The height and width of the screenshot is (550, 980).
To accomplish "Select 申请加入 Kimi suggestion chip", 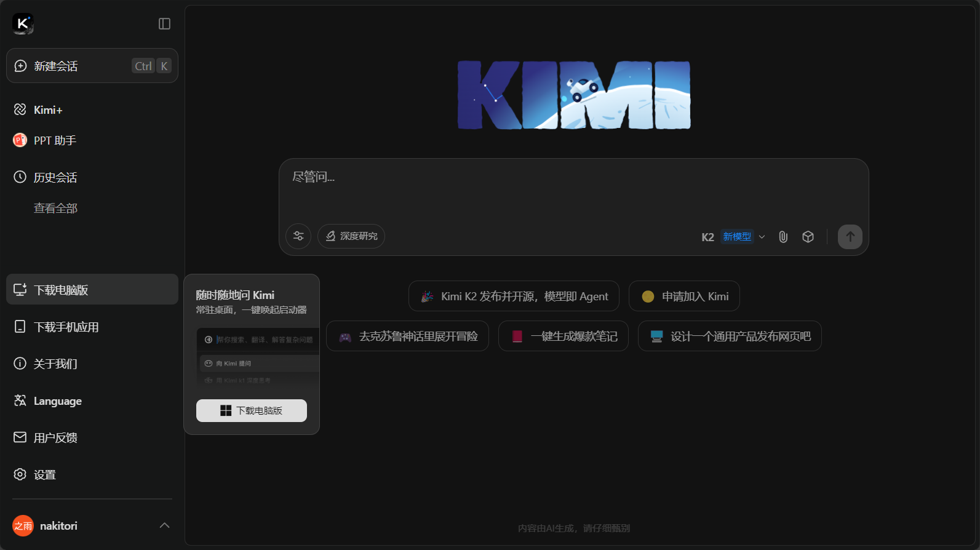I will pyautogui.click(x=684, y=297).
